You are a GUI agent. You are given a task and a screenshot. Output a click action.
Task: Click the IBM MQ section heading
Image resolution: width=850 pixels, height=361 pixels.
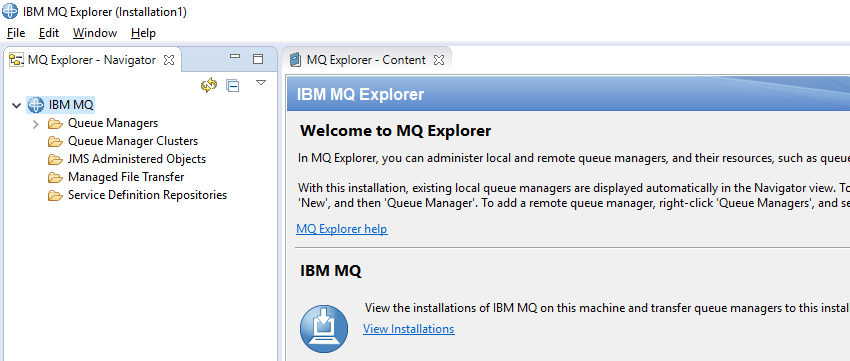pos(331,270)
